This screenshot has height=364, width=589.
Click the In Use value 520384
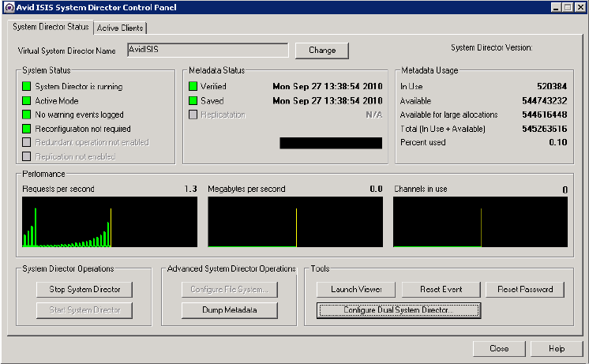click(x=552, y=86)
